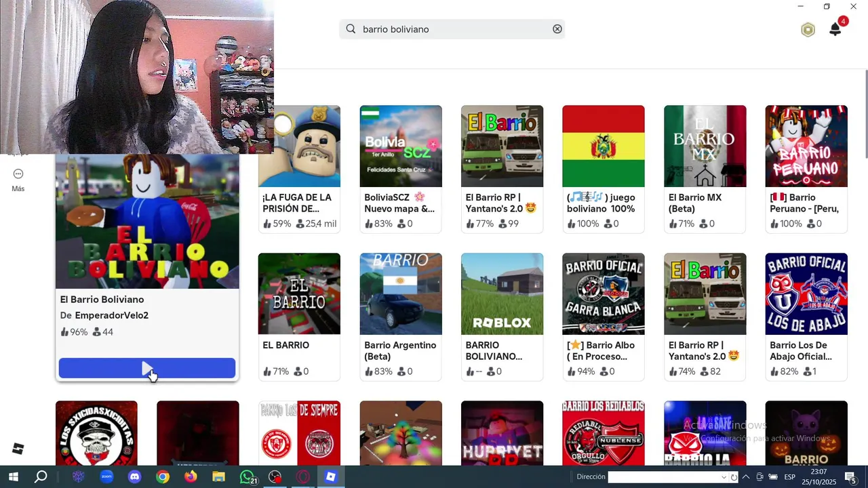Open the 'Más' sidebar menu

(x=18, y=180)
